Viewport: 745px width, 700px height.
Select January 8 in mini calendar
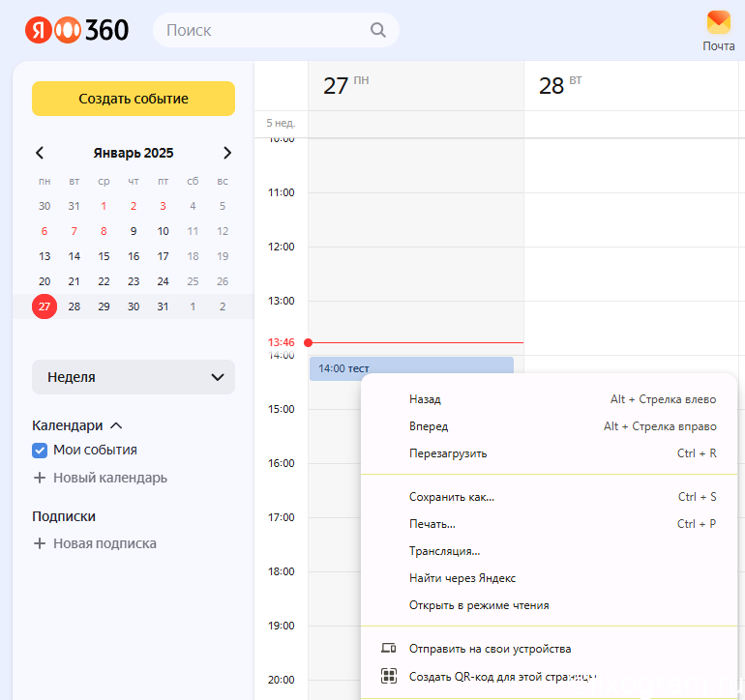click(x=104, y=231)
